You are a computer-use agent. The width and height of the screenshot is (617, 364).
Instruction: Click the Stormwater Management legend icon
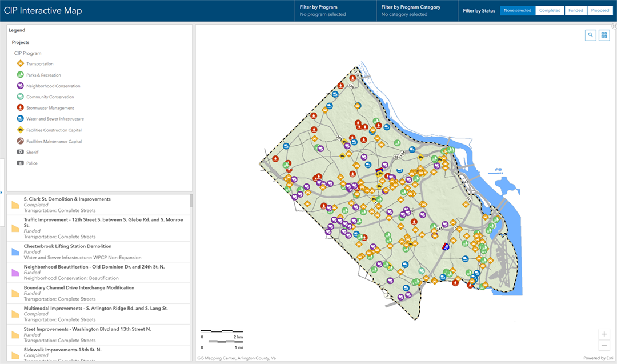click(x=20, y=108)
